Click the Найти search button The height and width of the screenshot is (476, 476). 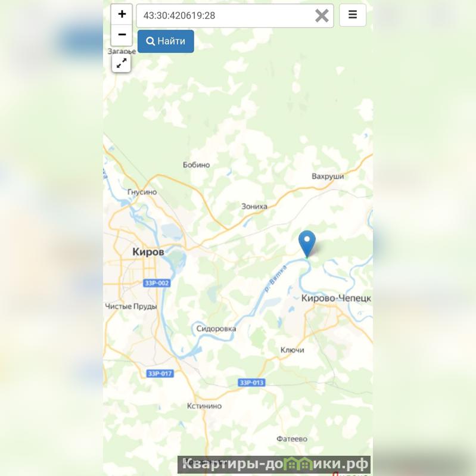click(x=166, y=41)
